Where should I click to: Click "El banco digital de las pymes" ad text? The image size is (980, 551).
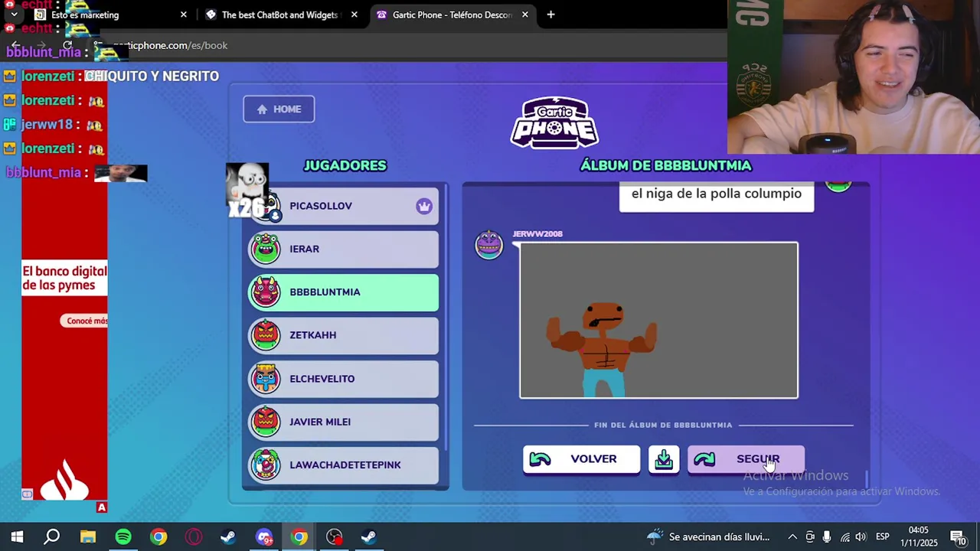click(64, 279)
